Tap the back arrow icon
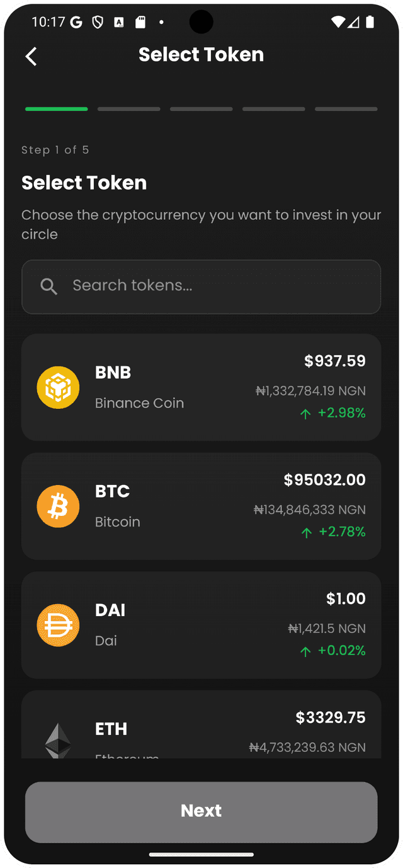The width and height of the screenshot is (403, 868). coord(30,56)
